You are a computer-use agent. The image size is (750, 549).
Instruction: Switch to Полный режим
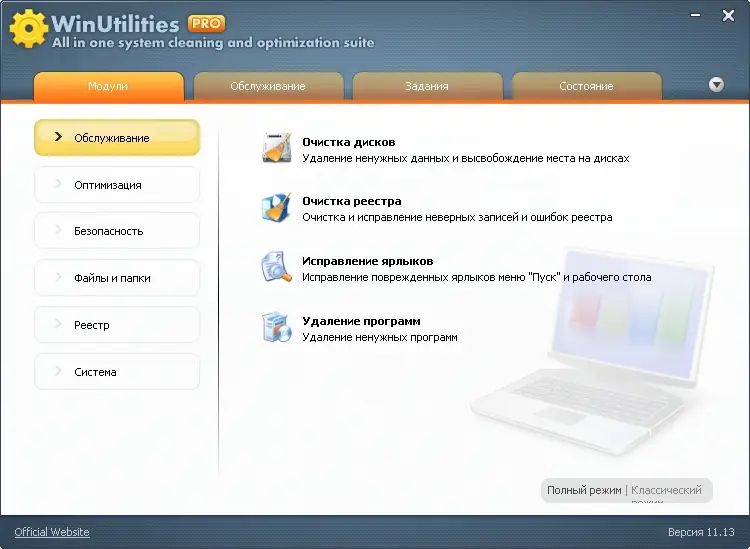[584, 490]
